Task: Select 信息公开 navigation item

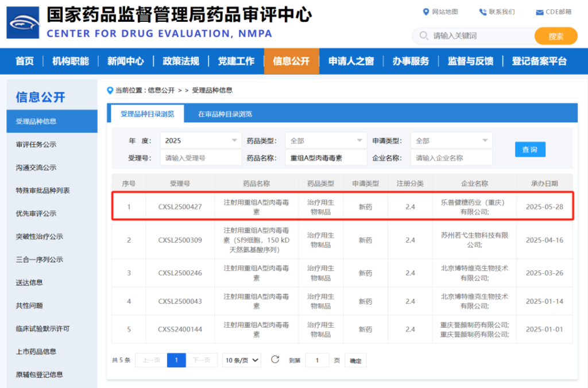Action: 291,61
